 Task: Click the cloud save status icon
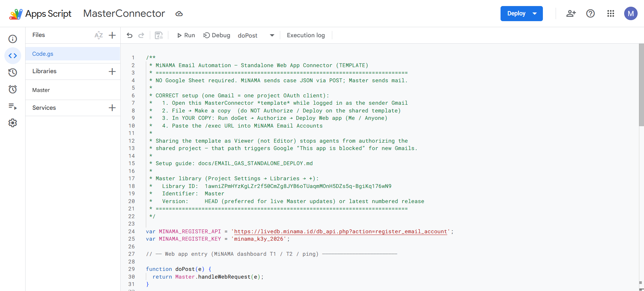(179, 14)
